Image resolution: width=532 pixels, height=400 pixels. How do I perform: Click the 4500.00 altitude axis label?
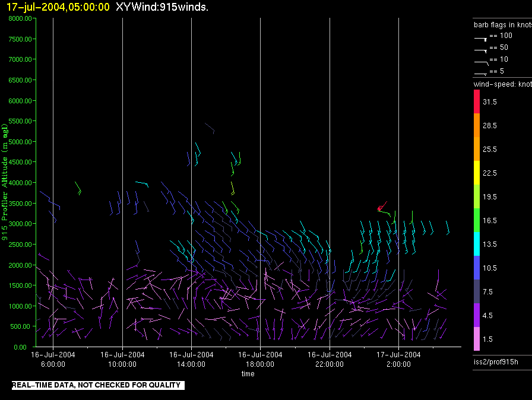click(x=20, y=162)
